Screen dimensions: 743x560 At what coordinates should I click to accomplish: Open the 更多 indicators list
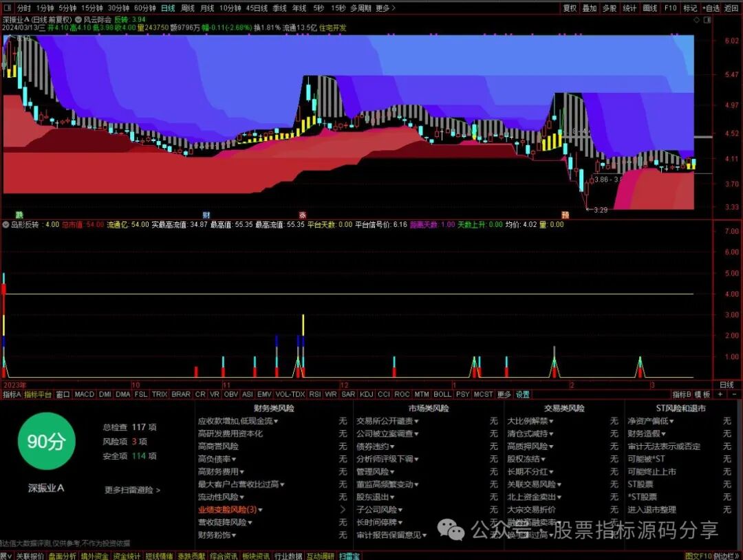504,394
